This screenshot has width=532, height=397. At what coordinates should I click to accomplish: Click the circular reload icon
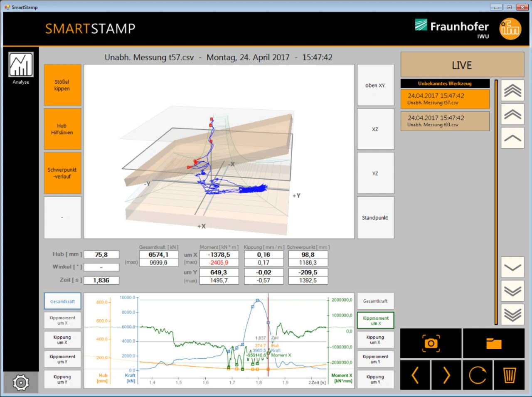point(478,375)
